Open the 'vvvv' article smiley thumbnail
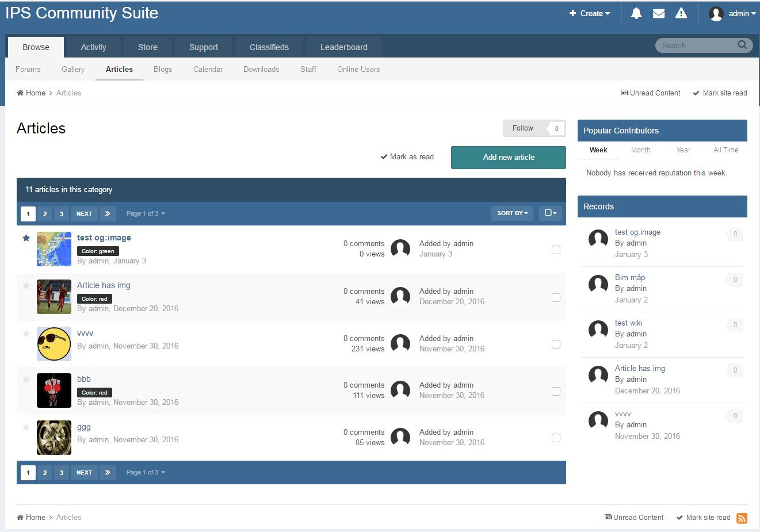 point(54,344)
